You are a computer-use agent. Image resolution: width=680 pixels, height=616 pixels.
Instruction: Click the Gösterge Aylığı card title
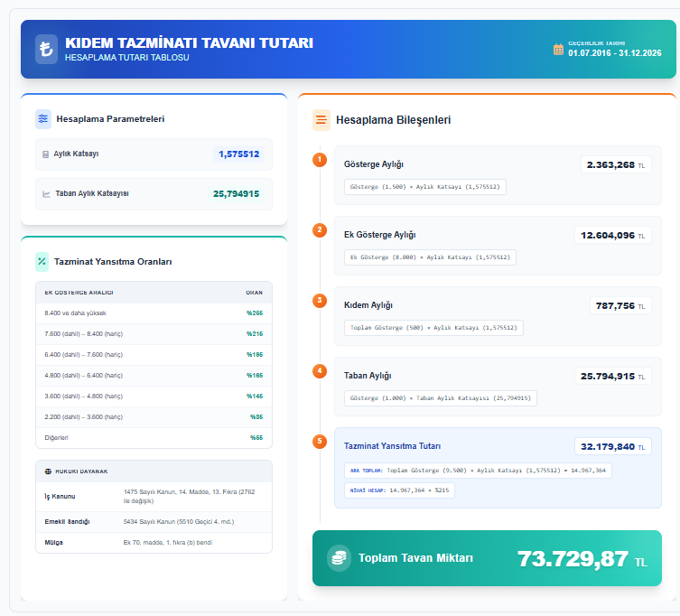tap(374, 164)
